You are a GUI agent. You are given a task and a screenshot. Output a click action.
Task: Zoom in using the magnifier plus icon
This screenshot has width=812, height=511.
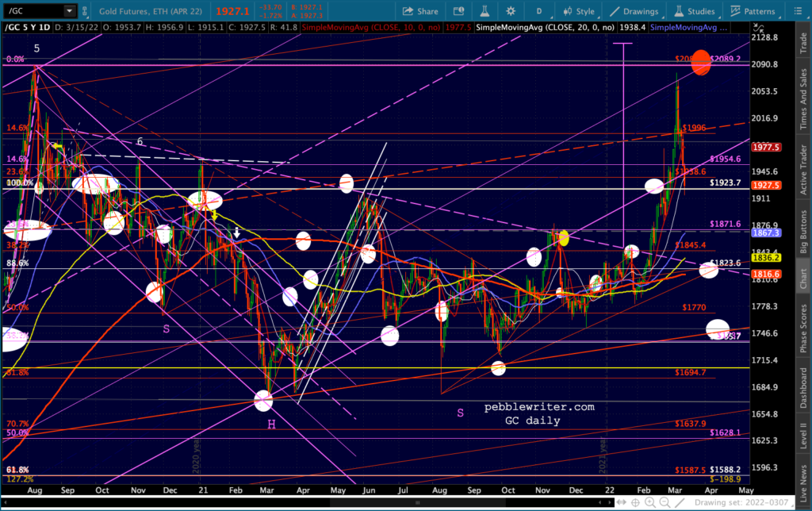(x=650, y=502)
